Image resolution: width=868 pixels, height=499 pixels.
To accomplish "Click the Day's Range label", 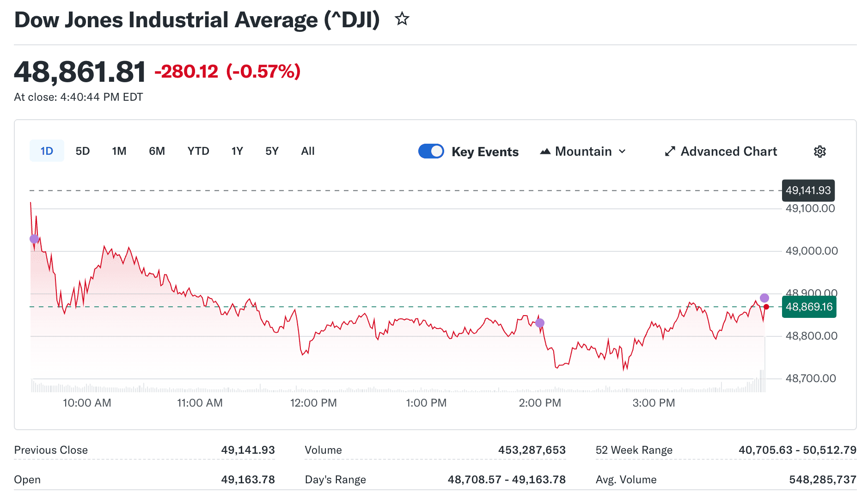I will (x=336, y=480).
